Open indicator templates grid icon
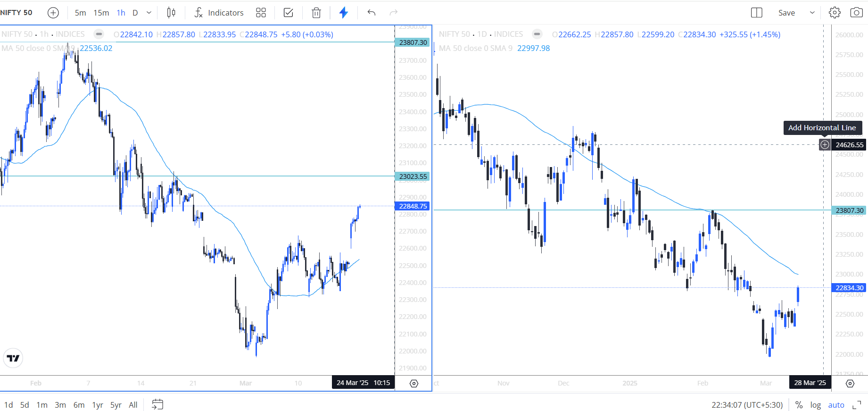This screenshot has height=411, width=868. pyautogui.click(x=261, y=13)
